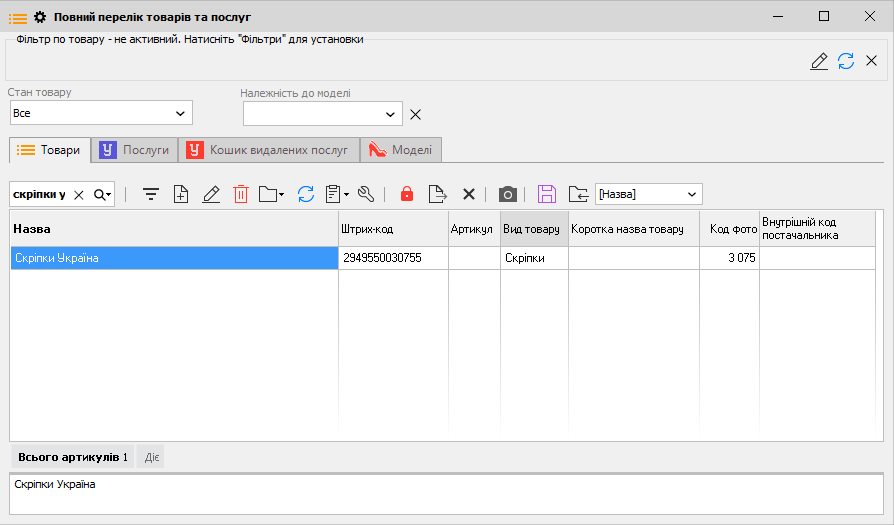Click the camera photo icon
Viewport: 894px width, 525px height.
(x=508, y=194)
